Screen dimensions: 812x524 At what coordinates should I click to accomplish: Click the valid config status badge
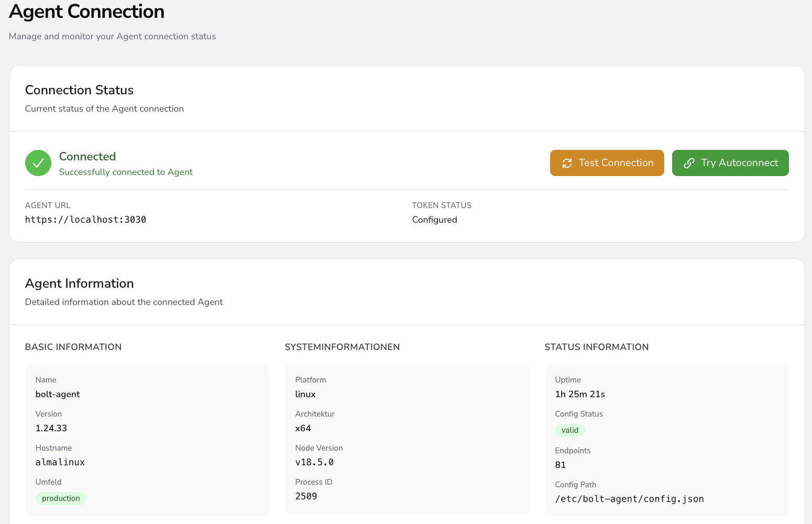click(570, 430)
